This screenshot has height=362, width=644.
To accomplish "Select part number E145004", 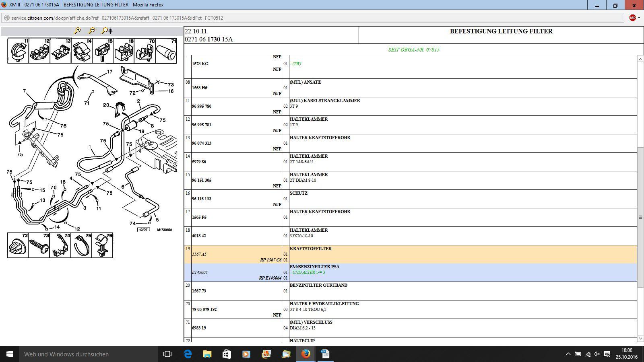I will [x=200, y=272].
